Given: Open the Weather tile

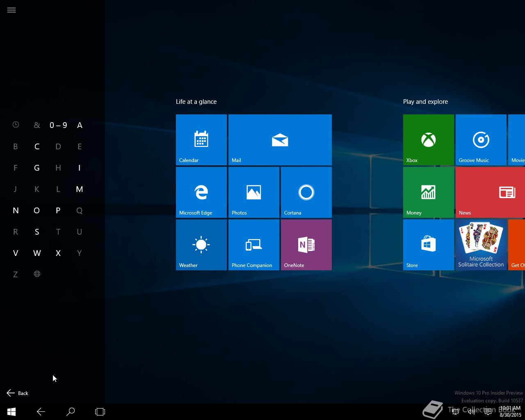Looking at the screenshot, I should [201, 245].
